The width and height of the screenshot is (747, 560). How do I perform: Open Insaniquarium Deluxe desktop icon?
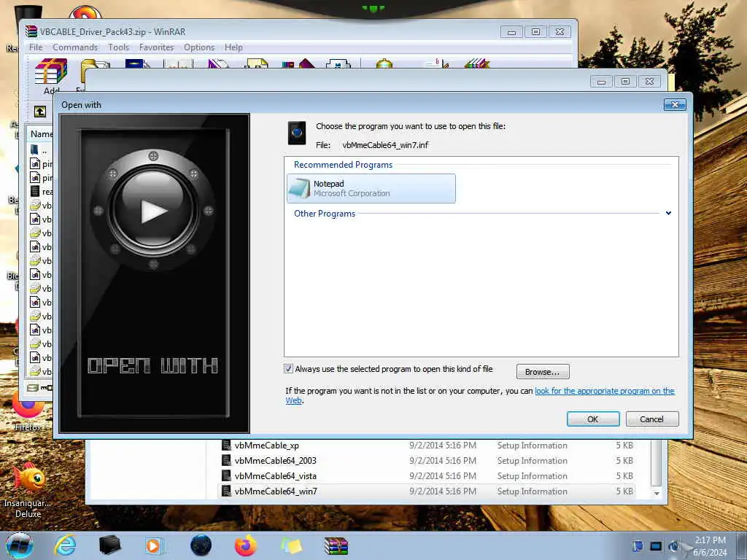coord(28,491)
